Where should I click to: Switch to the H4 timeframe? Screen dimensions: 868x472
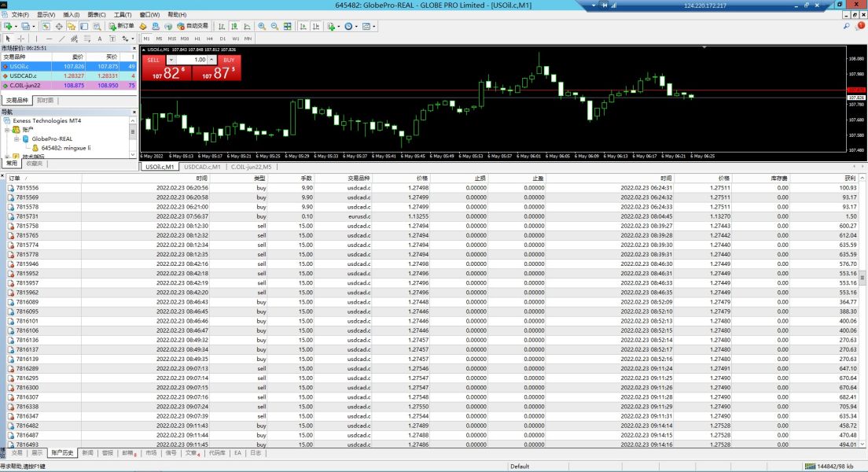tap(210, 38)
